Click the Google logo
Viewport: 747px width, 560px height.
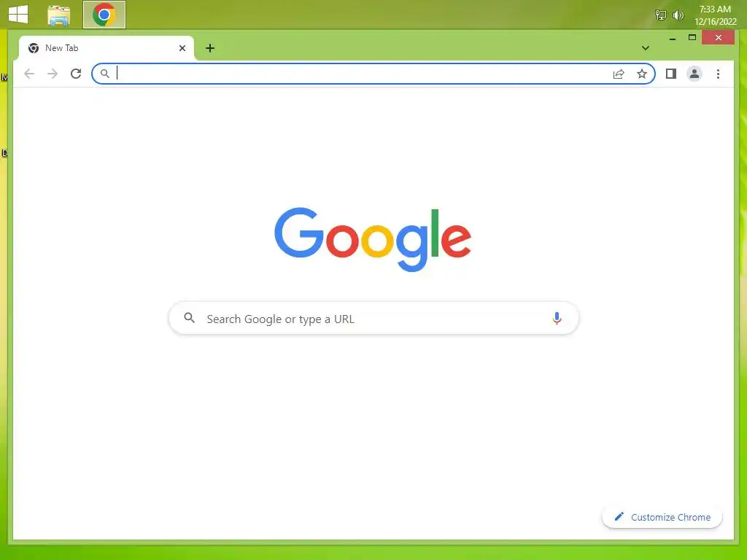373,239
